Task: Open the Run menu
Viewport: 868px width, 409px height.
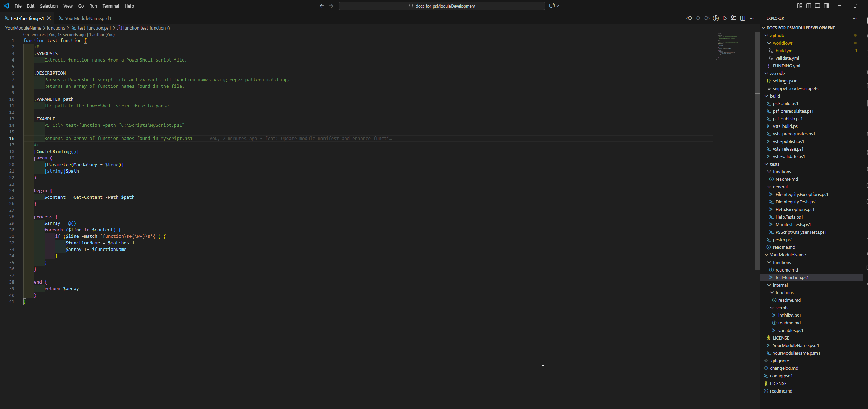Action: click(93, 6)
